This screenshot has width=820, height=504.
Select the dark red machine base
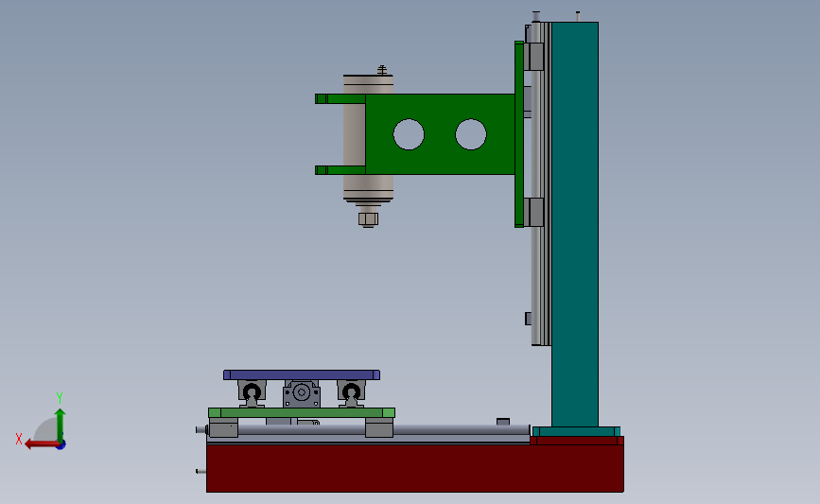(x=414, y=468)
